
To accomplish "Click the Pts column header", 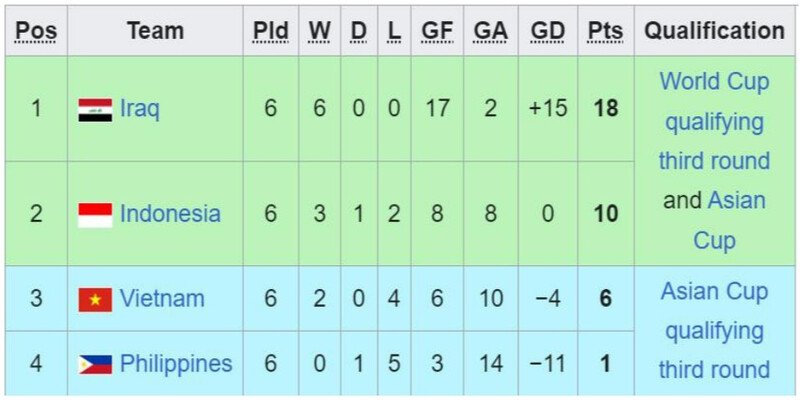I will [x=604, y=31].
